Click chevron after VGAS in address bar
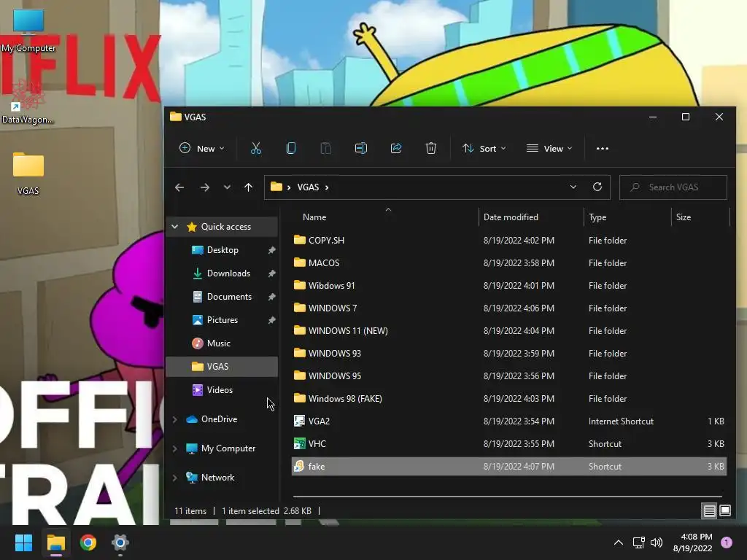This screenshot has width=747, height=560. (x=327, y=187)
